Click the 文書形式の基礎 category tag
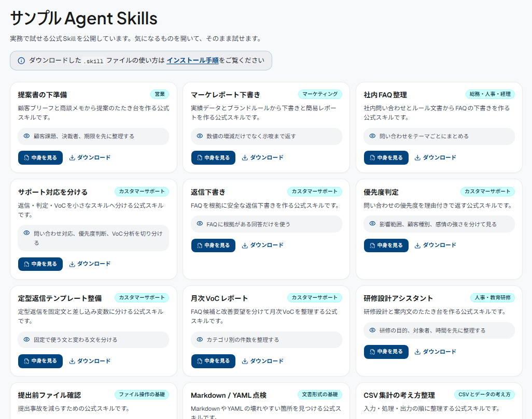This screenshot has height=419, width=532. (320, 395)
